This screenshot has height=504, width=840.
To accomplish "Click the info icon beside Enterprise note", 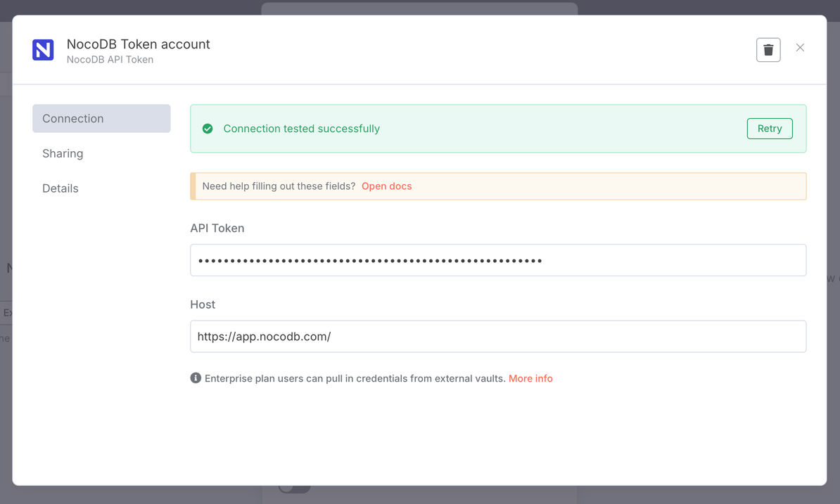I will coord(196,377).
